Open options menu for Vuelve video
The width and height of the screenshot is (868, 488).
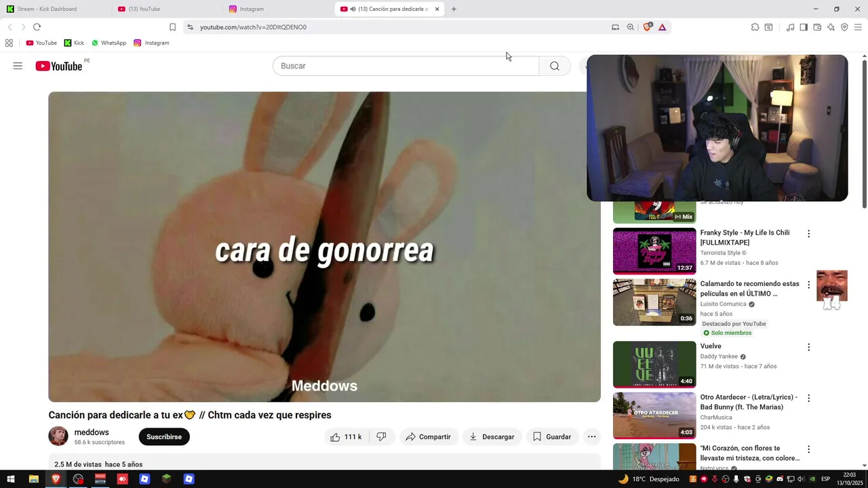tap(808, 347)
